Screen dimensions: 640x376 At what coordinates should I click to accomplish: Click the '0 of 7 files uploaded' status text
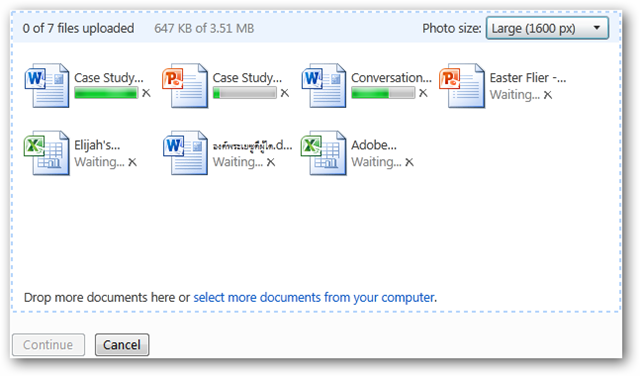click(78, 28)
